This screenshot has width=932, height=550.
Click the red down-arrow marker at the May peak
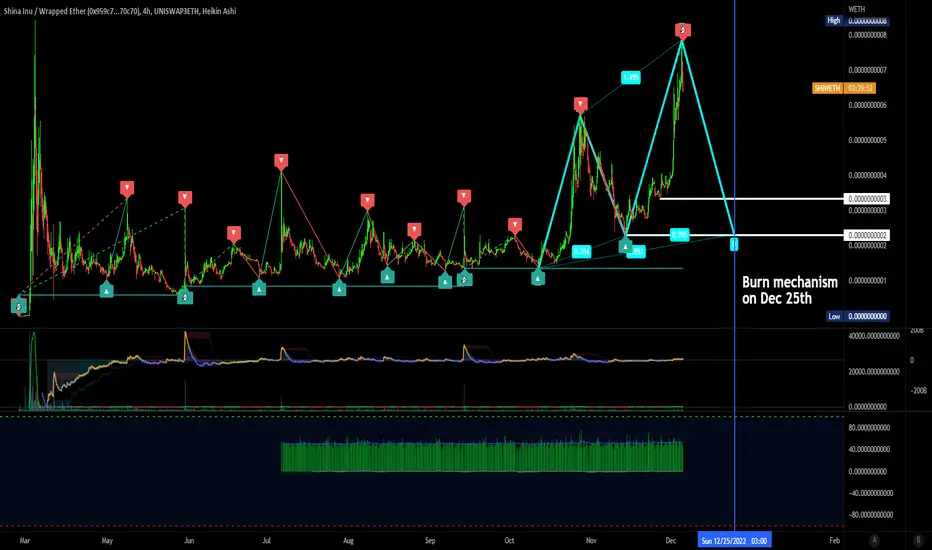click(x=127, y=188)
